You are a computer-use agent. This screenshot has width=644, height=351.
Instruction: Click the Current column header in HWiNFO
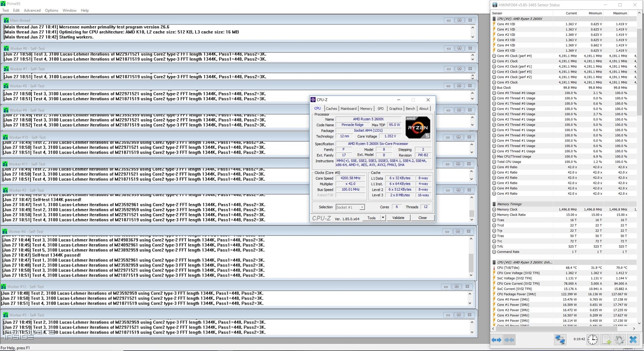565,13
